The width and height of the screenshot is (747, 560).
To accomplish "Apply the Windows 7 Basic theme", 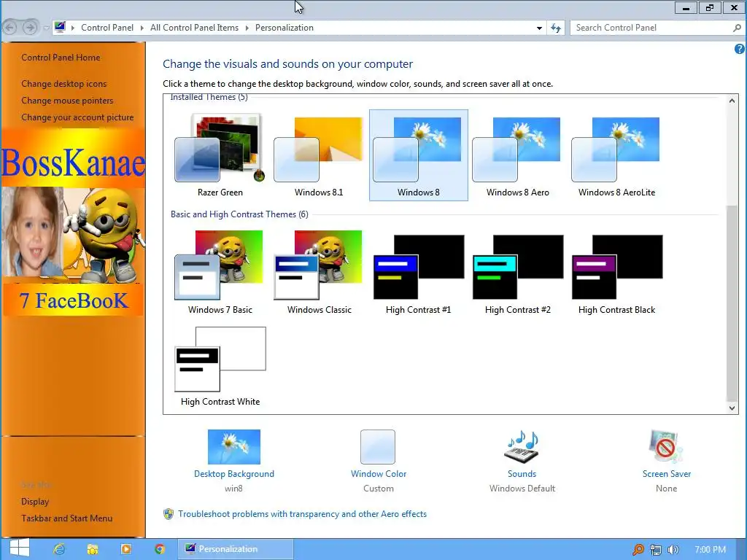I will point(220,273).
